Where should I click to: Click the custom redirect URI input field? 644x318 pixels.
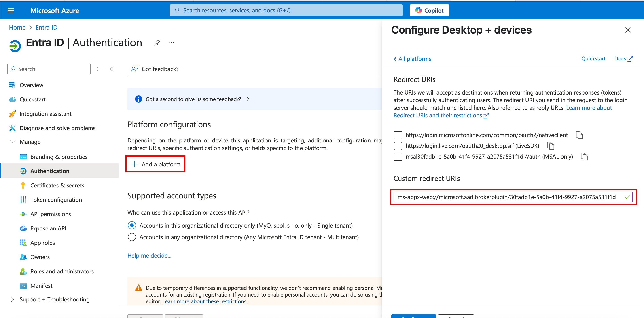508,197
